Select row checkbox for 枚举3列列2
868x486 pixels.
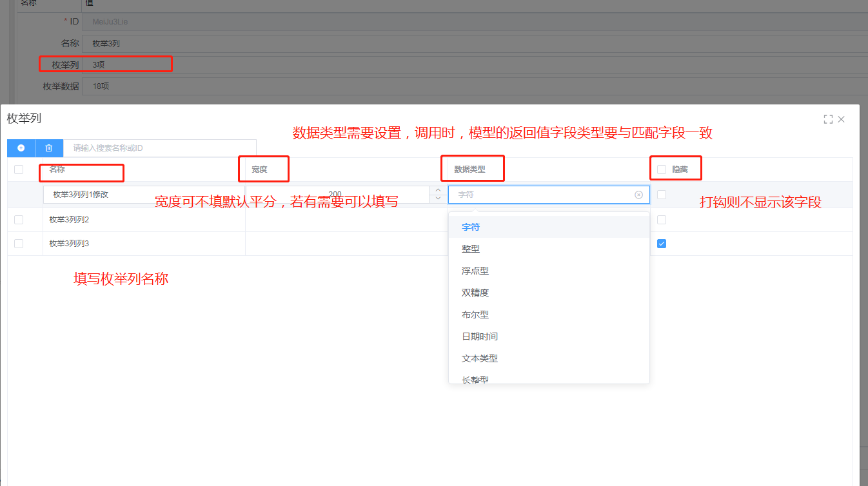pyautogui.click(x=19, y=220)
